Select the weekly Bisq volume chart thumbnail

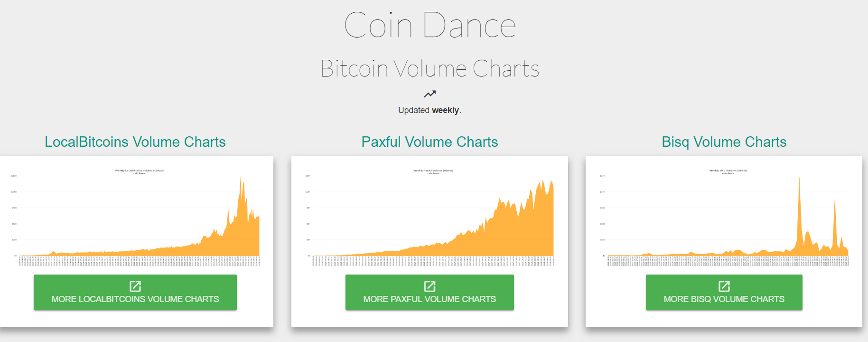click(x=725, y=217)
